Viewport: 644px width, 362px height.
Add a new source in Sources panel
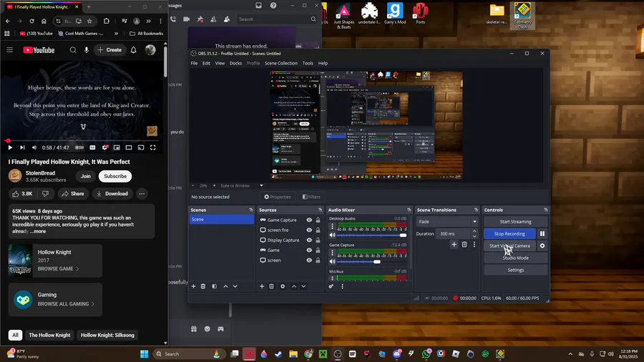tap(262, 286)
